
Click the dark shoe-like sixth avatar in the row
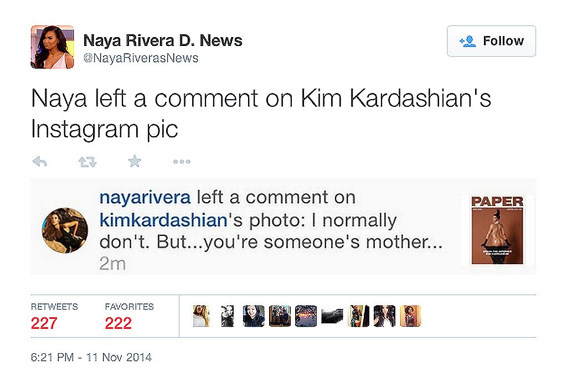tap(332, 316)
